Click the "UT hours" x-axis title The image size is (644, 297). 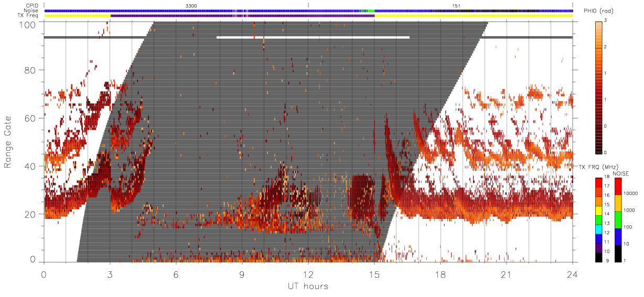[x=308, y=286]
